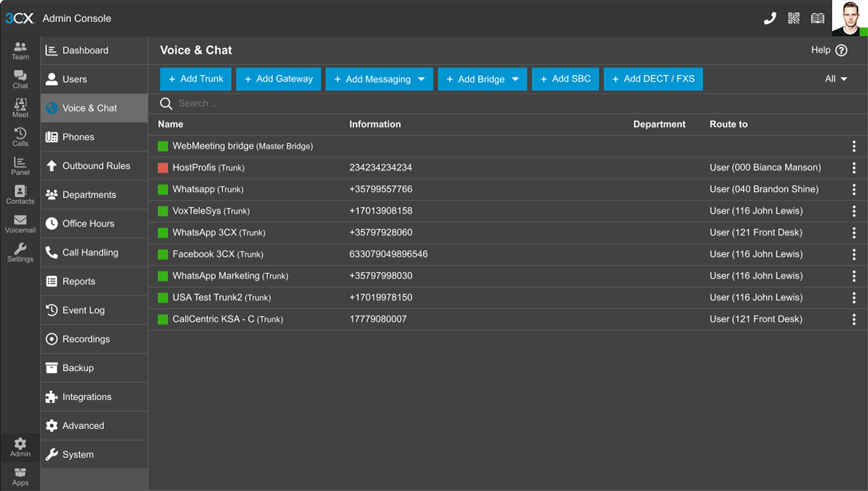Open Chat in the left sidebar

(x=20, y=79)
